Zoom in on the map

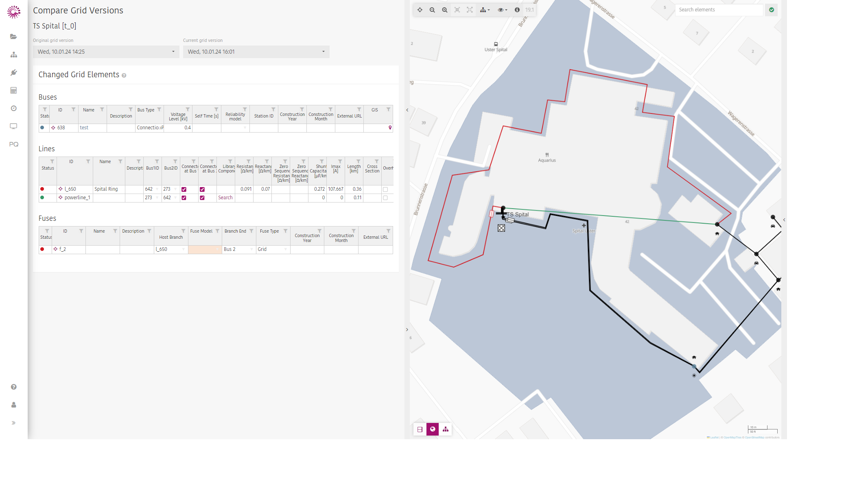pyautogui.click(x=445, y=10)
